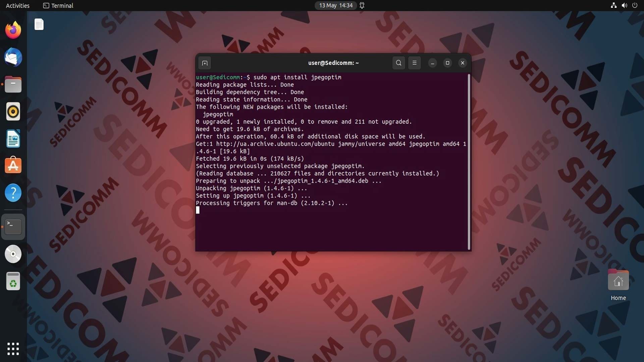Click '(Reading database ... 210627 files' line

click(x=317, y=174)
